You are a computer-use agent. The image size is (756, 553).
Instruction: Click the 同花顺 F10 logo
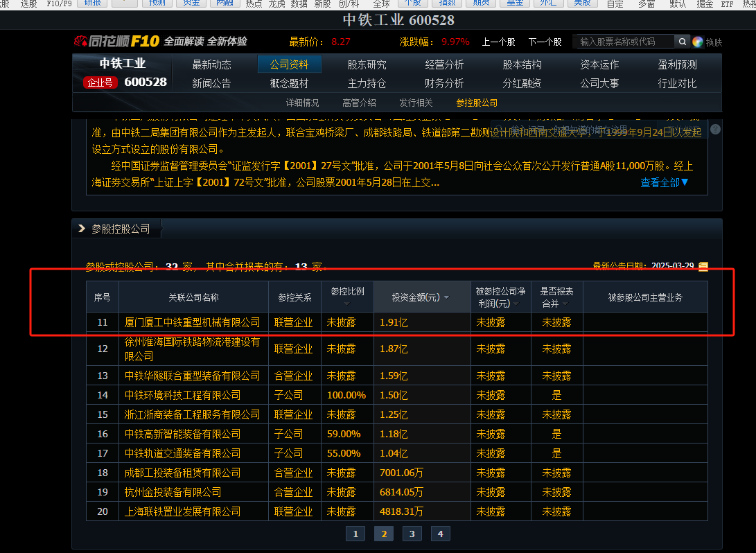(x=116, y=42)
